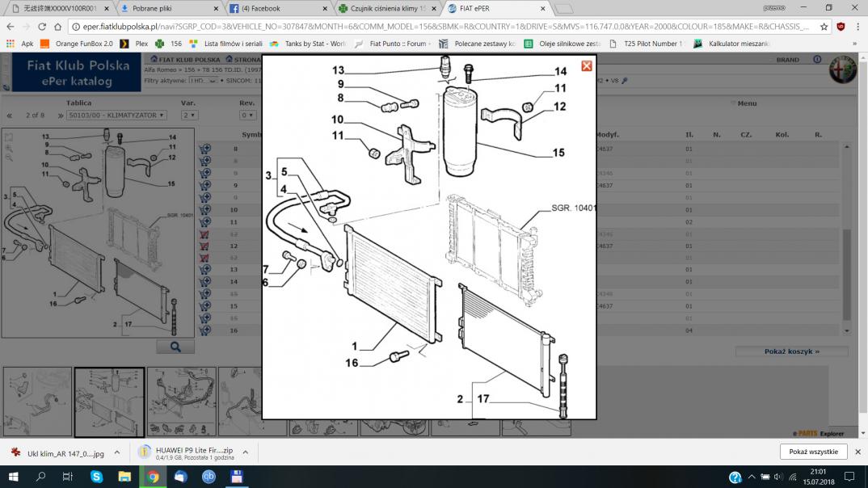The image size is (868, 488).
Task: Go to next table with » arrow
Action: tap(61, 116)
